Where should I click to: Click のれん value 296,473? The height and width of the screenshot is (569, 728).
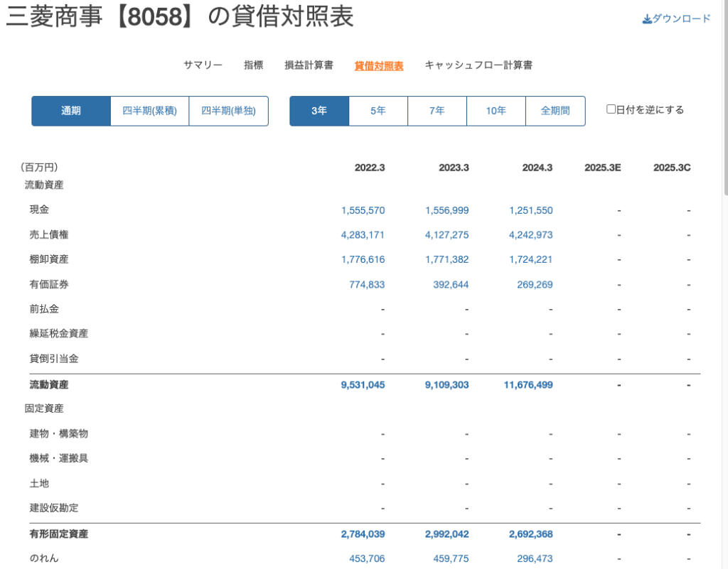pyautogui.click(x=535, y=559)
